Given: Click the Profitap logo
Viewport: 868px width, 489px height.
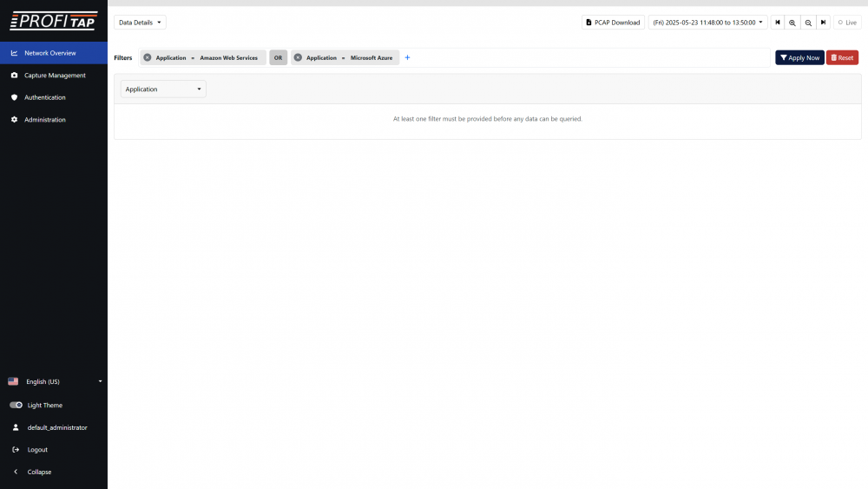Looking at the screenshot, I should (x=53, y=21).
